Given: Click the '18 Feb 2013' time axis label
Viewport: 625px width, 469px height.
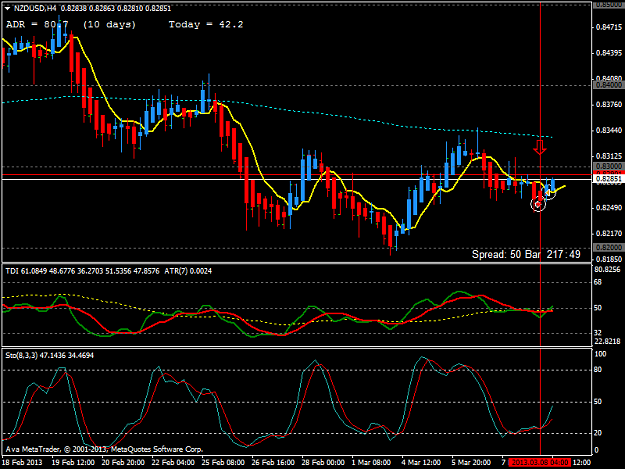Looking at the screenshot, I should [22, 462].
